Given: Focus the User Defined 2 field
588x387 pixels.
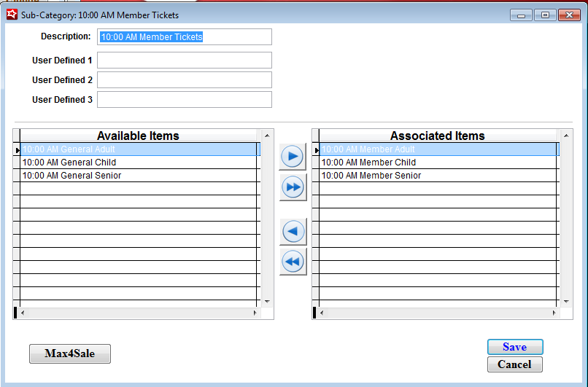Looking at the screenshot, I should tap(185, 79).
